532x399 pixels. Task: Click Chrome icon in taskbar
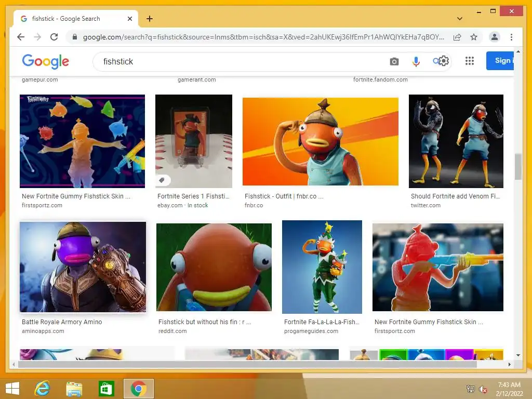point(138,389)
